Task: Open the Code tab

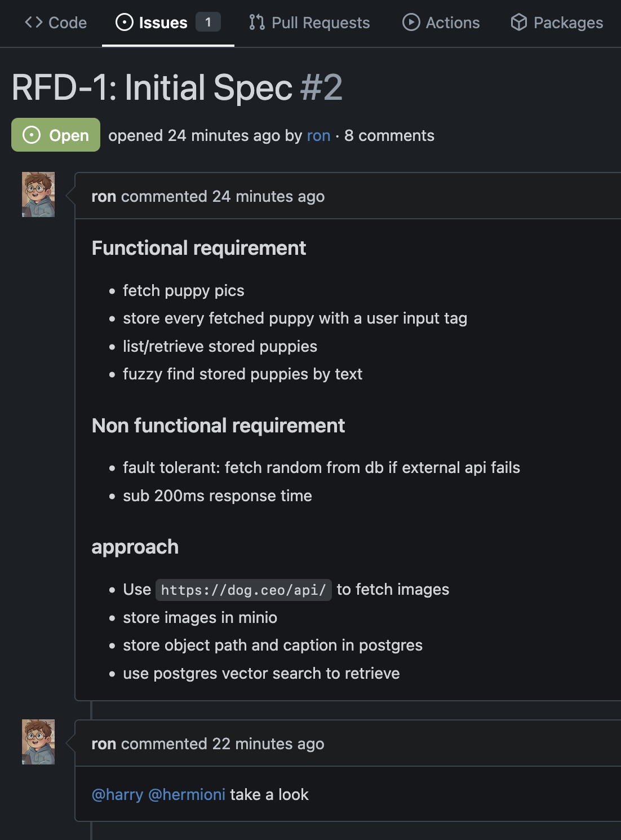Action: pyautogui.click(x=56, y=23)
